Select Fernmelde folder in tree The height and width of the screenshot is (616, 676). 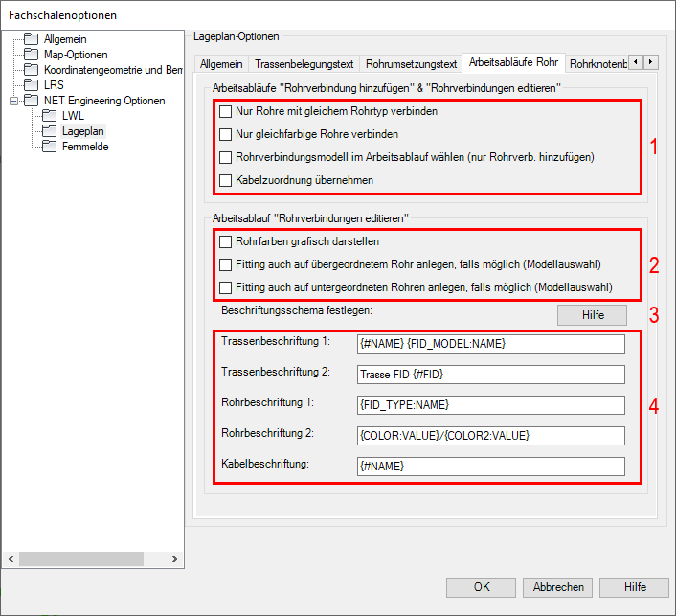[x=84, y=147]
